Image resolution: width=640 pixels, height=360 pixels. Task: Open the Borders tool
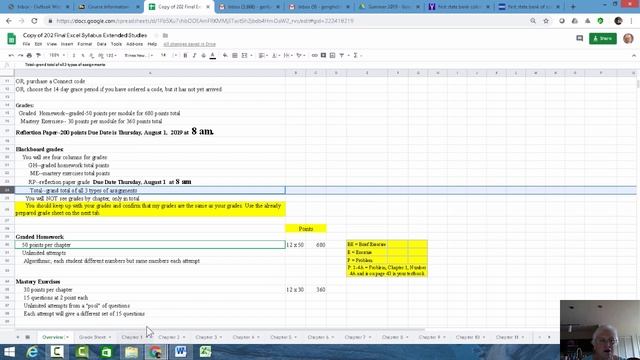[235, 56]
